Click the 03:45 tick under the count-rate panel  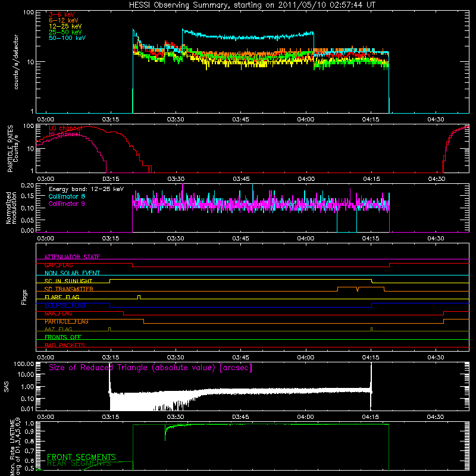click(x=240, y=120)
